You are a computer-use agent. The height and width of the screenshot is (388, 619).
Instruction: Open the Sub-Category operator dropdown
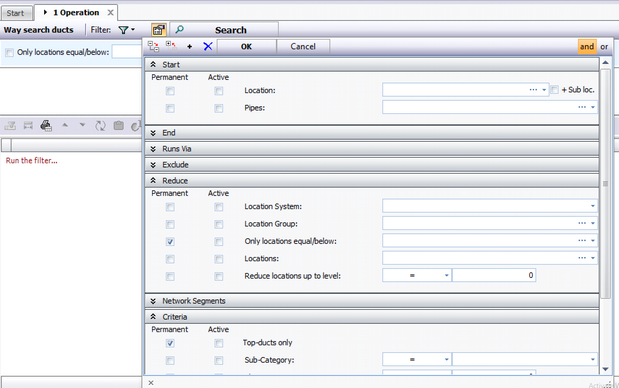[x=446, y=360]
